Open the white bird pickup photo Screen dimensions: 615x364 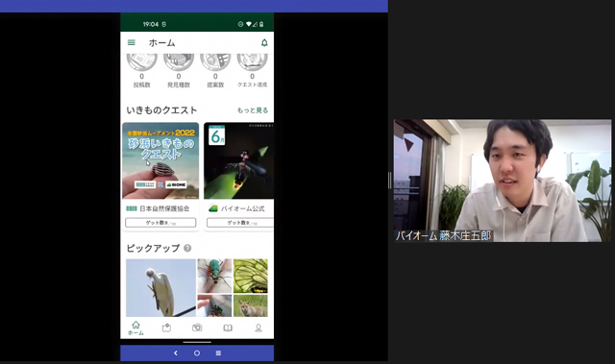(x=160, y=287)
